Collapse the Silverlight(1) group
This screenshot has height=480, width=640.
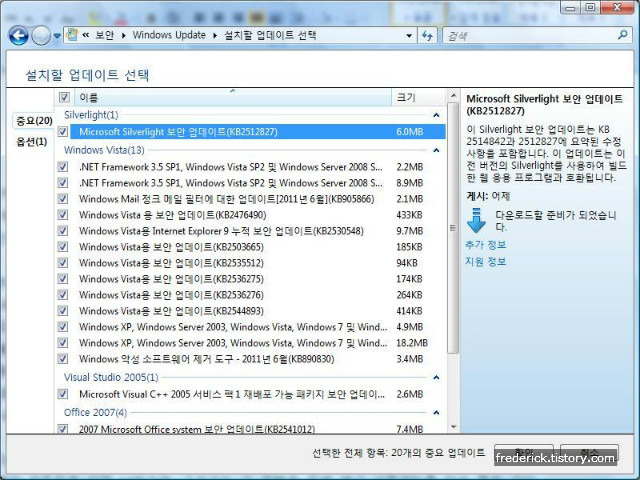pyautogui.click(x=436, y=116)
